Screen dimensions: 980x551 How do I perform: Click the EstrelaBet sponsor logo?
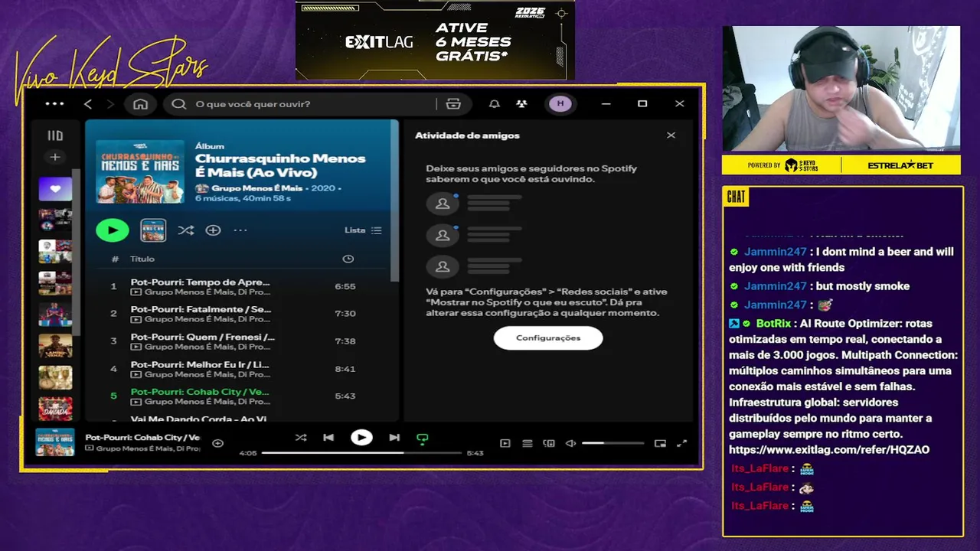[900, 165]
